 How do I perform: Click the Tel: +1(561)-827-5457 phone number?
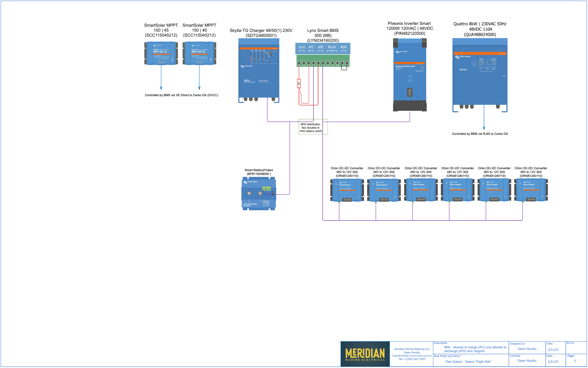(412, 359)
